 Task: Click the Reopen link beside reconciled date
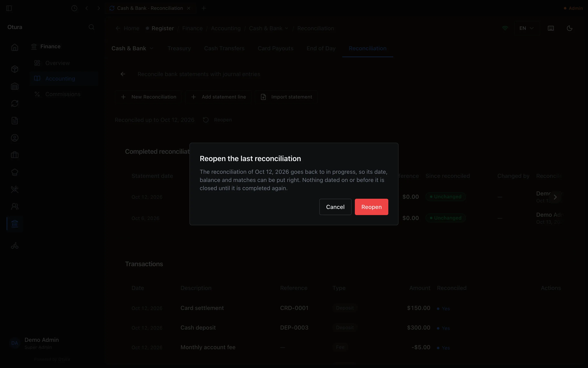(217, 120)
